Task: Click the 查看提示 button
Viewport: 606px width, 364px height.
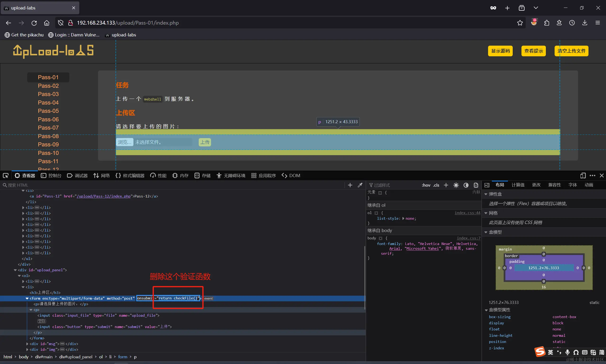Action: point(534,51)
